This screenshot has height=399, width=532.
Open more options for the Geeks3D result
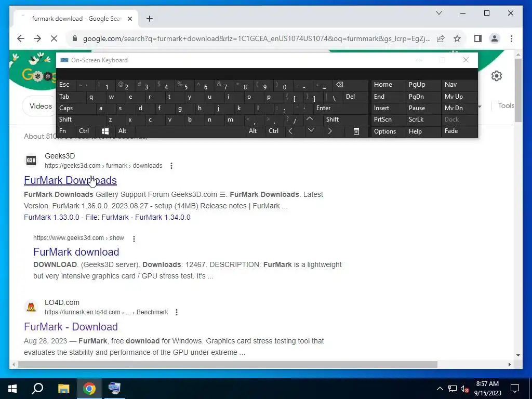171,166
